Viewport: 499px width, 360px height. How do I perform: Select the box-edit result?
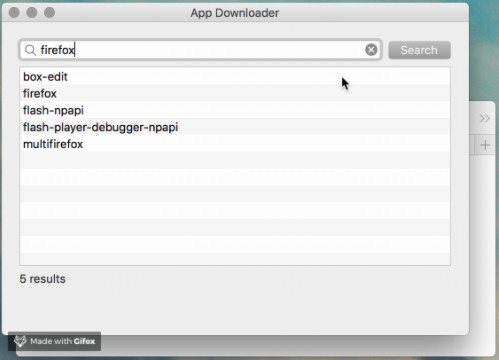(235, 77)
